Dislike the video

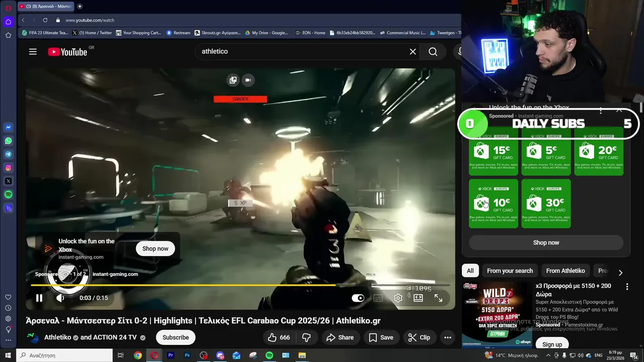tap(306, 337)
